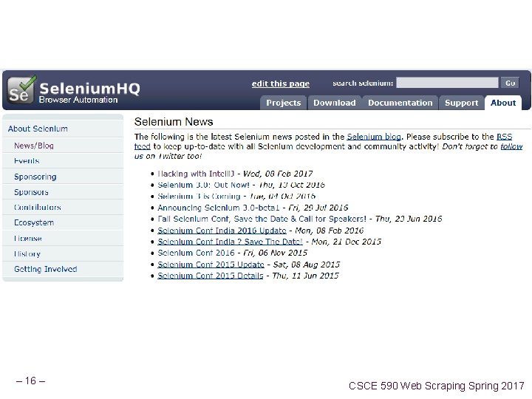Viewport: 532px width, 399px height.
Task: Open 'Fall Selenium Conf, Save the Date' item
Action: click(x=262, y=219)
